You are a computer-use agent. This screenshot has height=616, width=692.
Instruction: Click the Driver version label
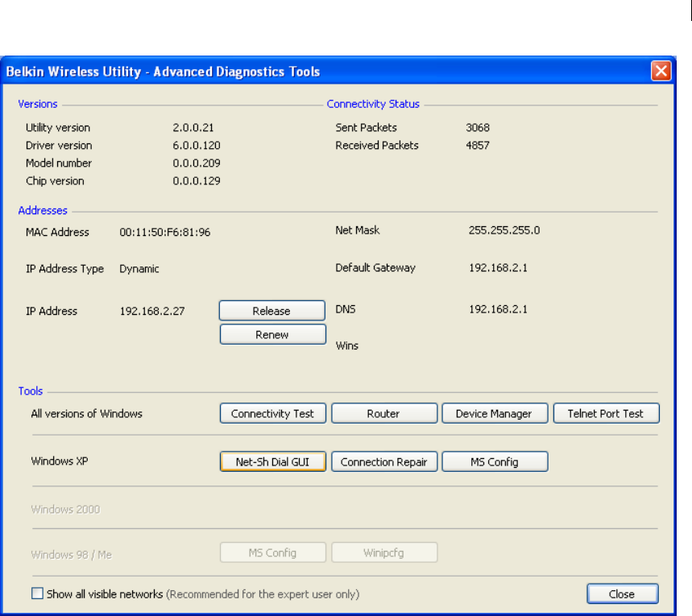pyautogui.click(x=59, y=145)
